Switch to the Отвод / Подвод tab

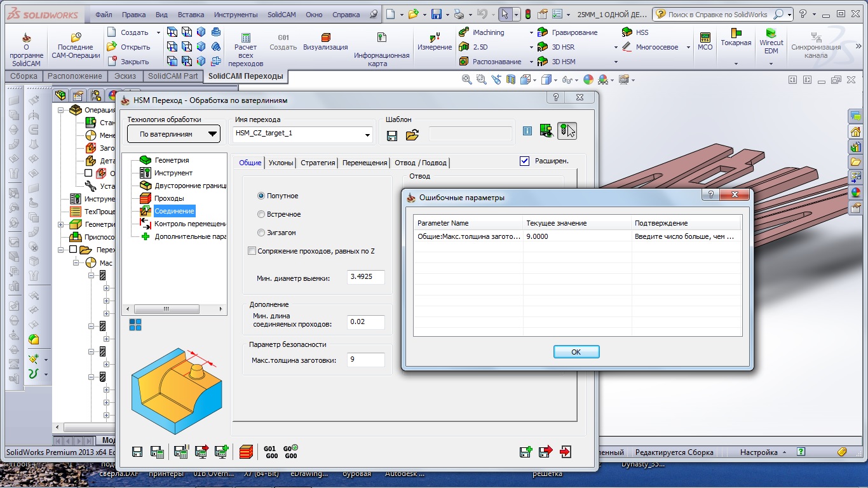(421, 163)
